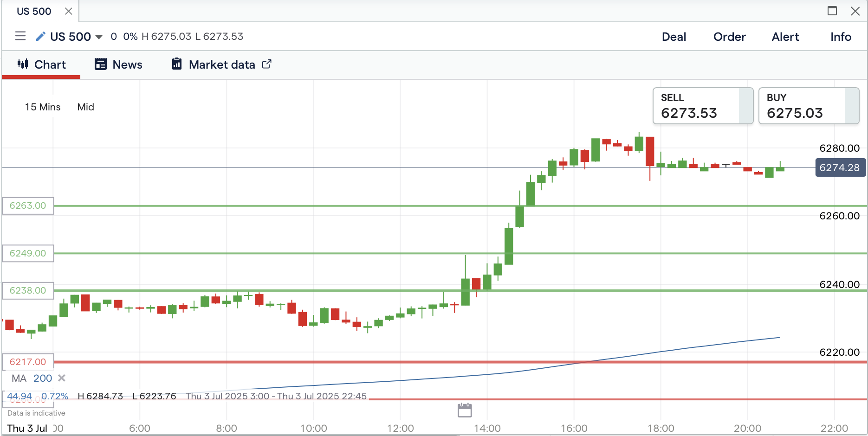Screen dimensions: 868x436
Task: Click the pencil edit icon beside US 500
Action: (40, 36)
